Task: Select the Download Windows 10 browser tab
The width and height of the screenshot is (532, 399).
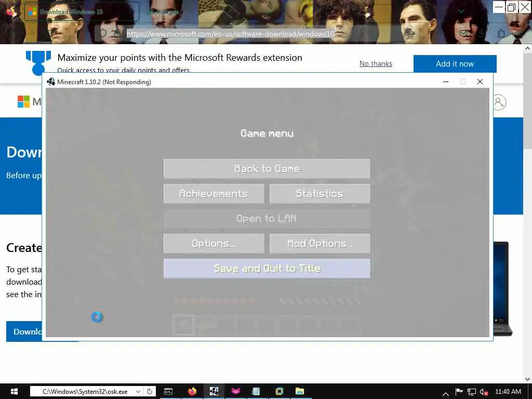Action: coord(82,12)
